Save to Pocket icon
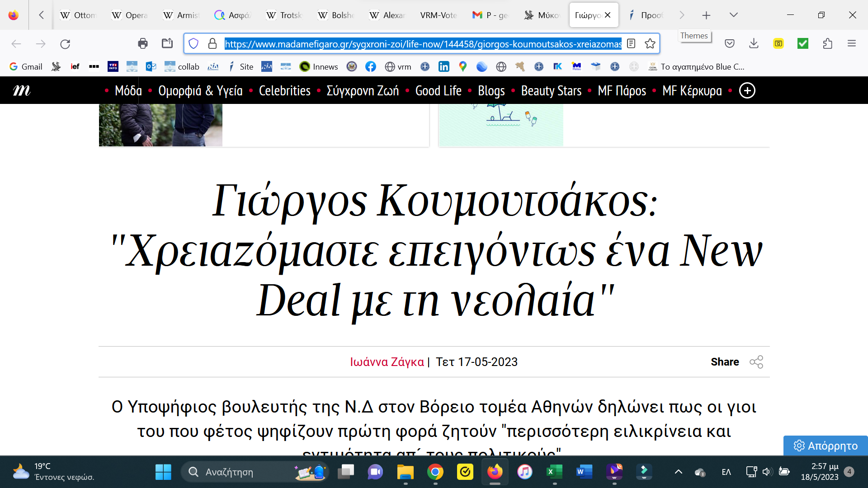868x488 pixels. [x=730, y=43]
